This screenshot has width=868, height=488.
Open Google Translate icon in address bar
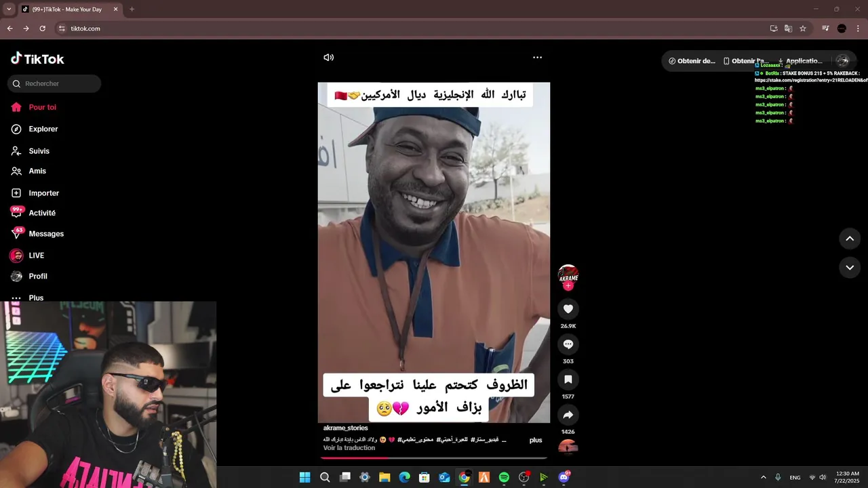pyautogui.click(x=788, y=28)
